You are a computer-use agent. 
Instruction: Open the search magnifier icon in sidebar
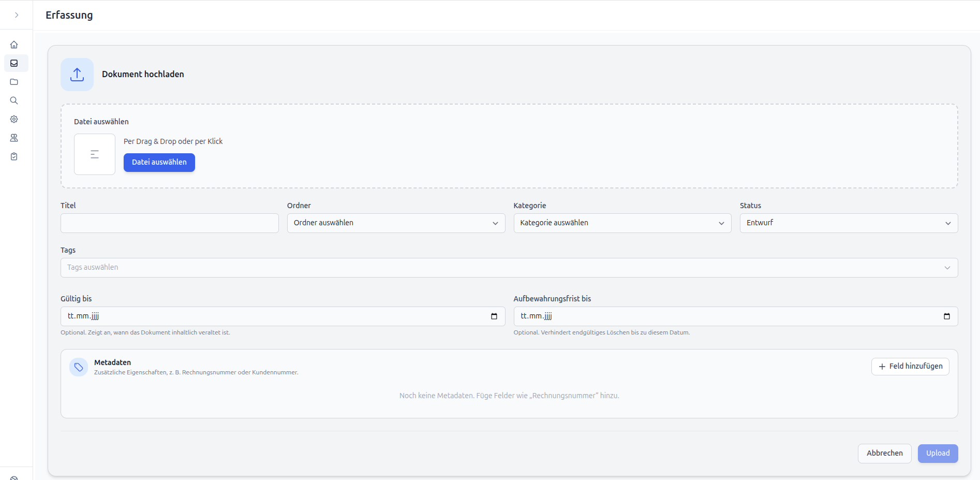14,100
